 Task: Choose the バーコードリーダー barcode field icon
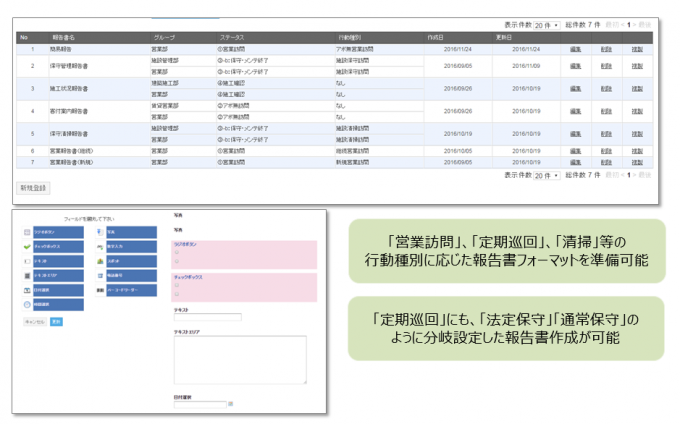click(100, 290)
